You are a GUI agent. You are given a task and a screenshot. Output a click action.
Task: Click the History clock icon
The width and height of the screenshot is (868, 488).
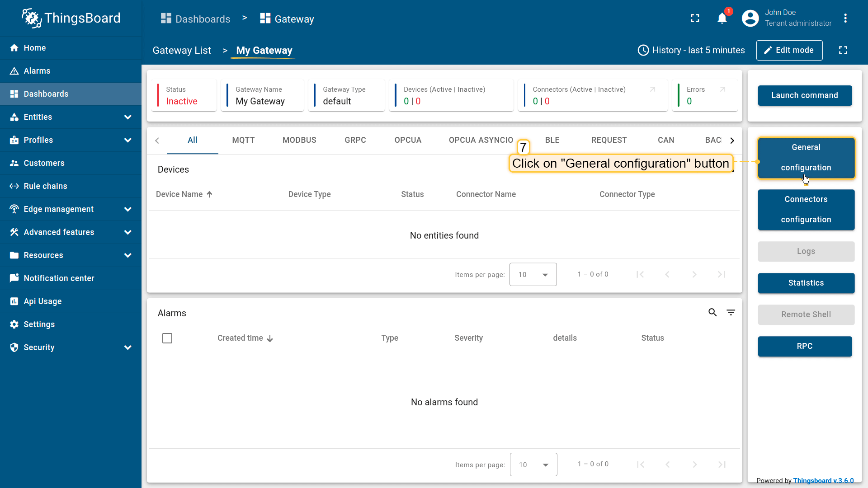(643, 50)
